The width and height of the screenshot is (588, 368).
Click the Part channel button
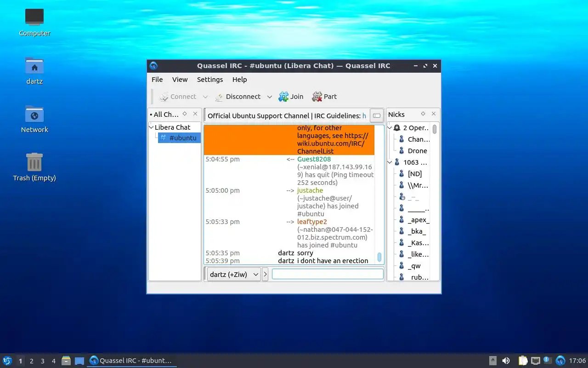[324, 97]
